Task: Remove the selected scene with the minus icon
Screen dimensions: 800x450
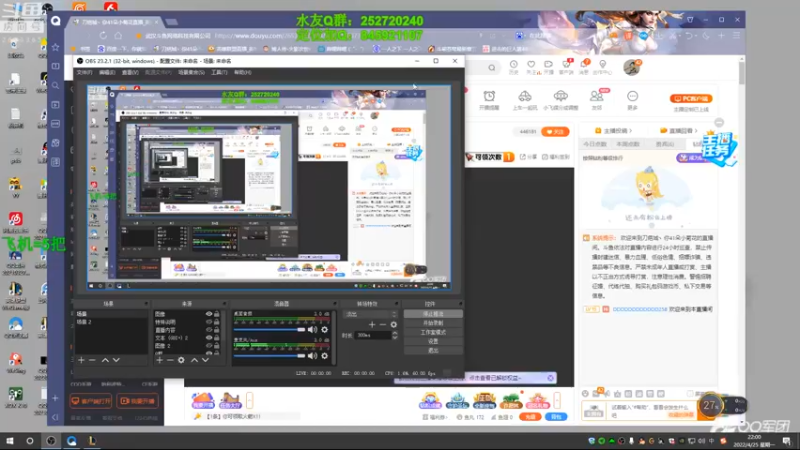Action: (x=92, y=360)
